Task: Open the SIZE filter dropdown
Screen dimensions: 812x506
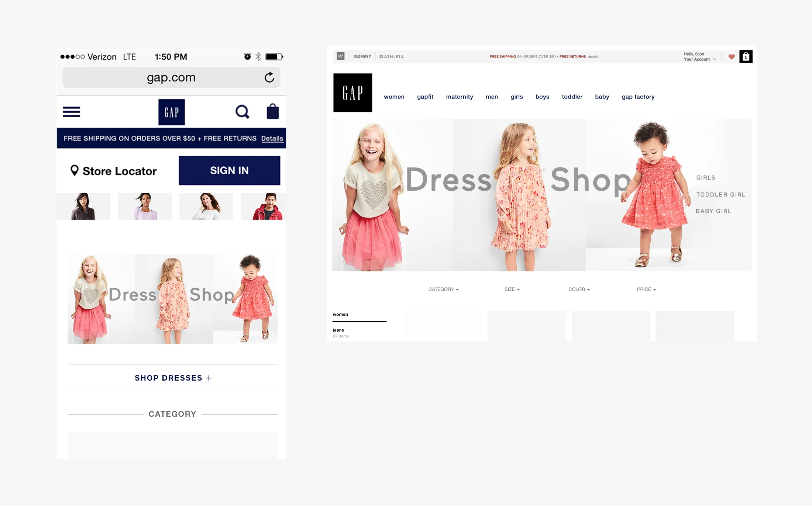Action: click(512, 290)
